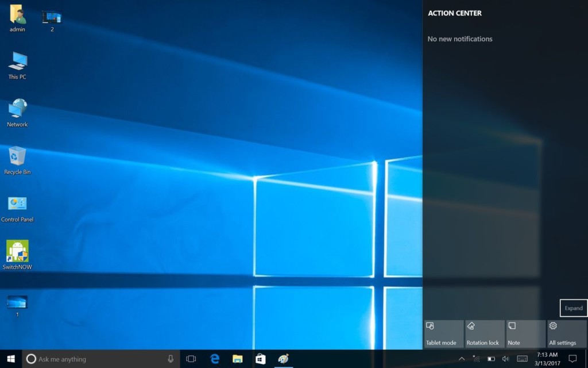Open File Explorer from the taskbar

point(238,359)
